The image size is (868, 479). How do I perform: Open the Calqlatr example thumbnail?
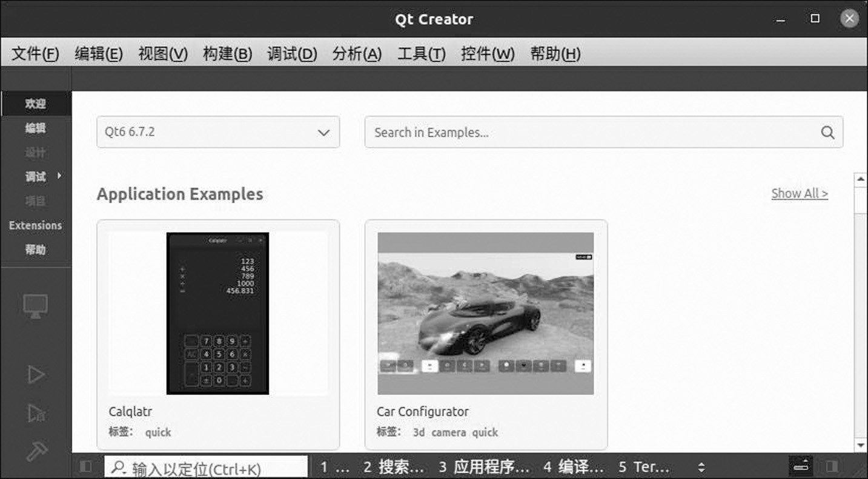pos(218,314)
